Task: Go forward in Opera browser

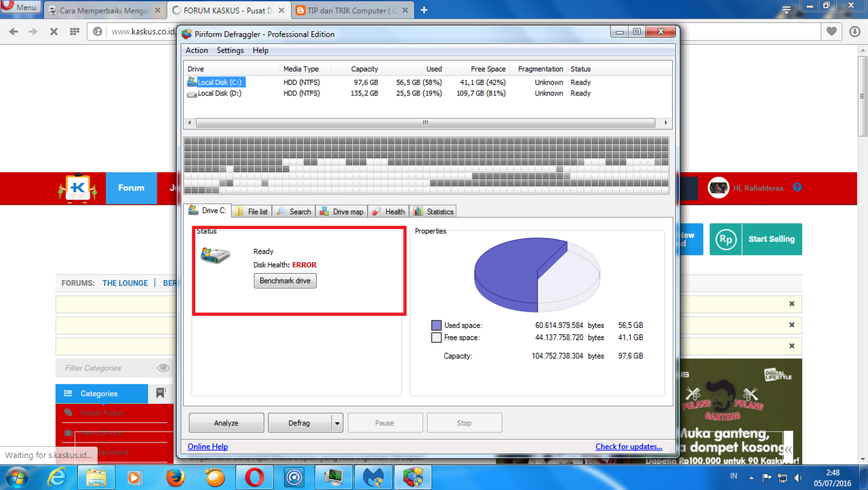Action: 33,31
